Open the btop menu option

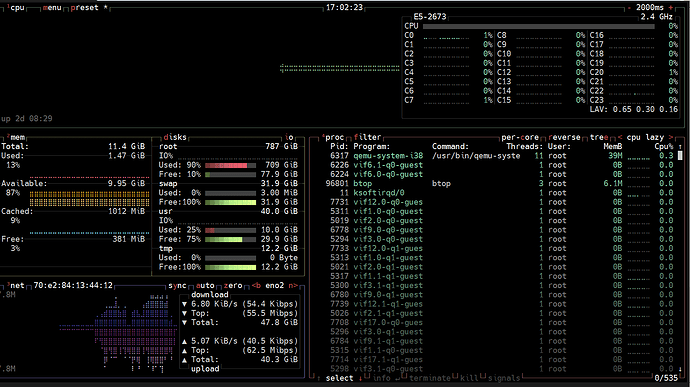tap(52, 7)
